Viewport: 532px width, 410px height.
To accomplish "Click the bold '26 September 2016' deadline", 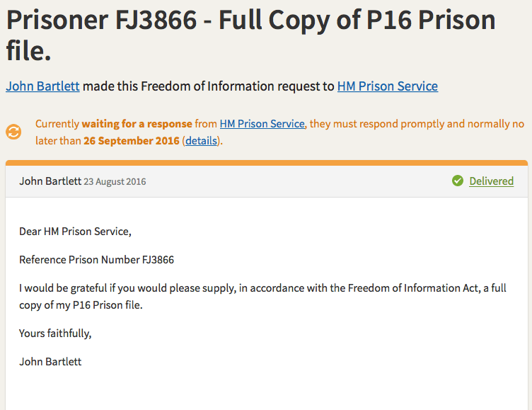I will point(132,140).
